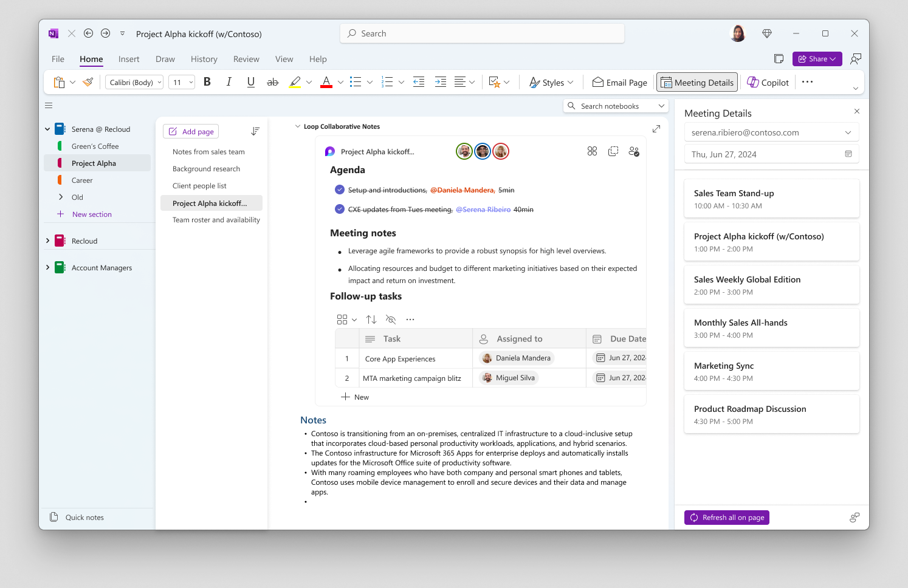Image resolution: width=908 pixels, height=588 pixels.
Task: Expand the Recloud notebook
Action: (48, 241)
